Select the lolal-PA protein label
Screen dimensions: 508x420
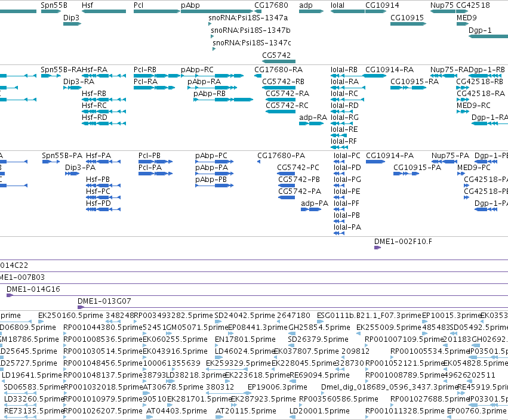click(x=347, y=227)
